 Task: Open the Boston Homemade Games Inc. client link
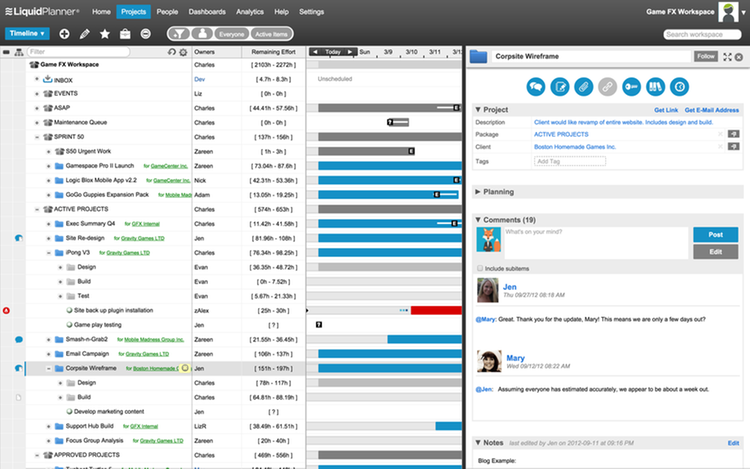(575, 147)
